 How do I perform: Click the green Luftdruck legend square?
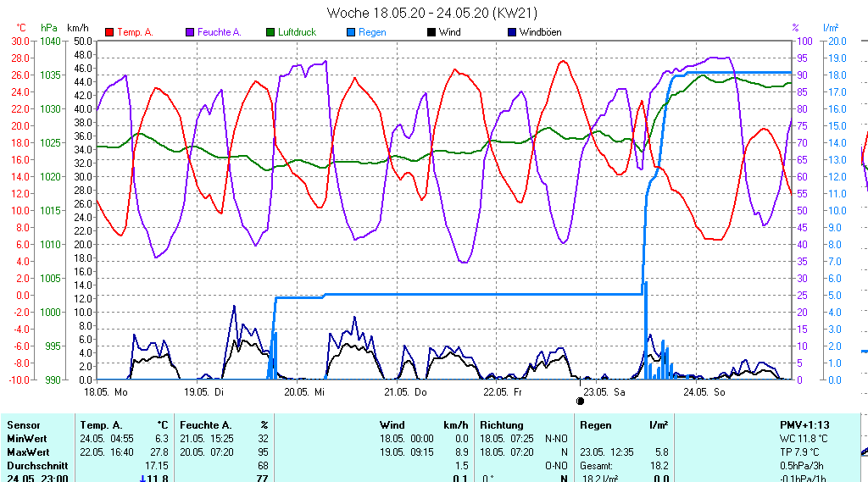point(271,32)
